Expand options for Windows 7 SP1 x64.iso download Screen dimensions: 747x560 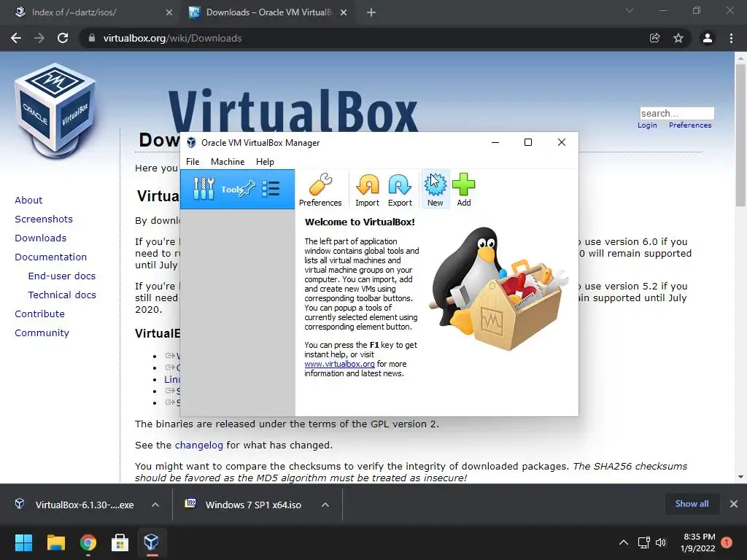click(325, 505)
